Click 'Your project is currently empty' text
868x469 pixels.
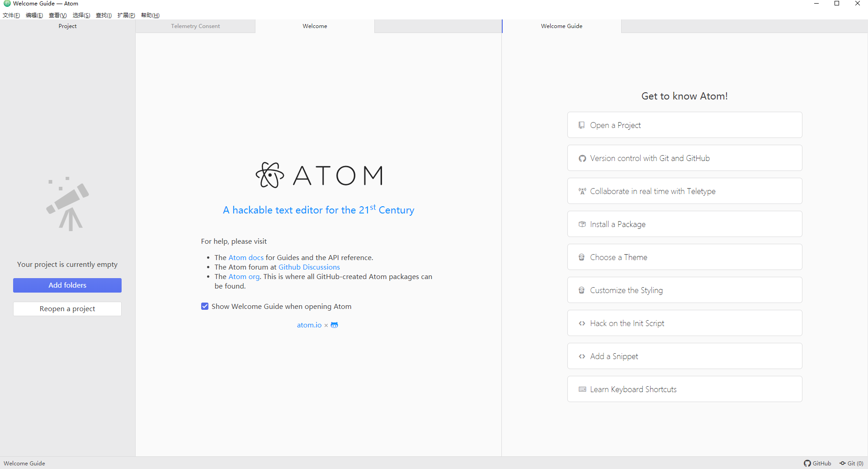(67, 264)
